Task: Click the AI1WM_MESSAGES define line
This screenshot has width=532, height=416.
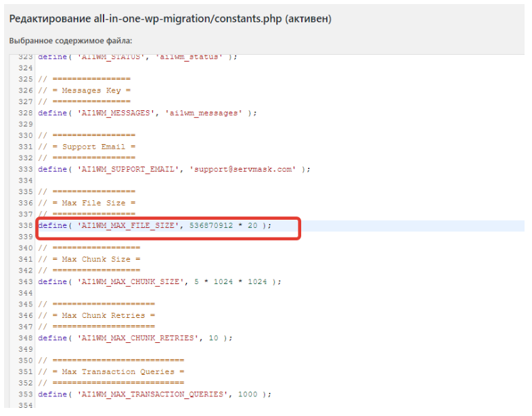Action: 148,113
